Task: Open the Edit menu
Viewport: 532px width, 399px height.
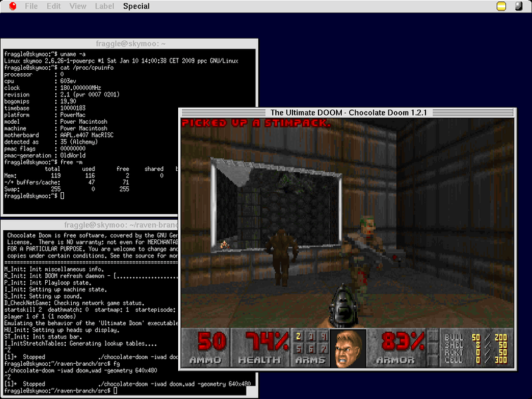Action: coord(54,6)
